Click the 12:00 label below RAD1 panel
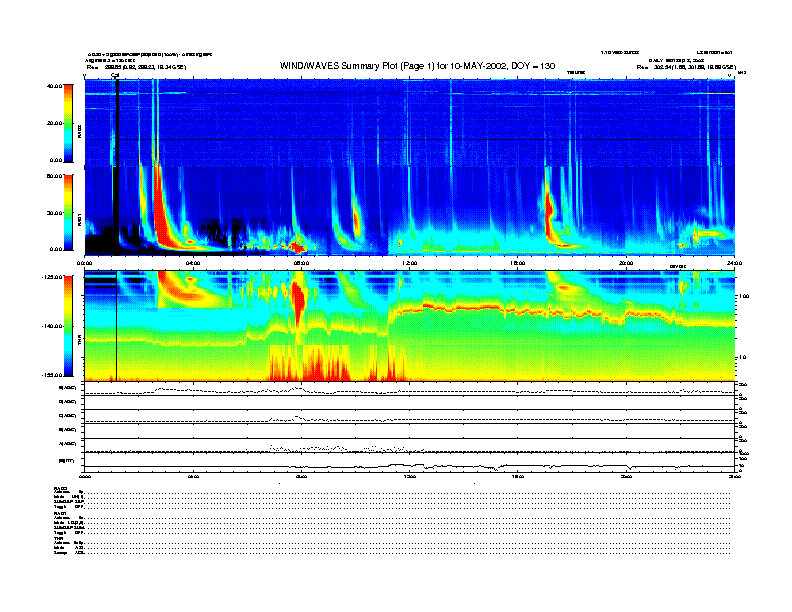The image size is (792, 612). point(410,263)
